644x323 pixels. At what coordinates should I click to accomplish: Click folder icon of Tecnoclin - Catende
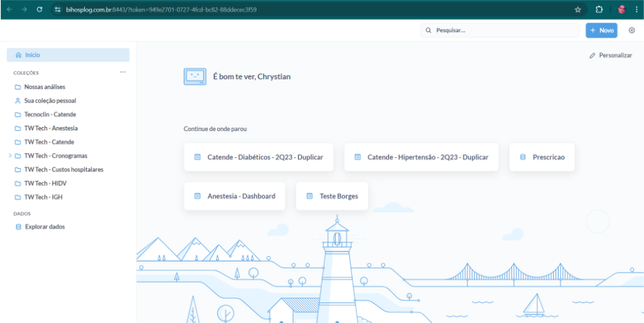click(x=18, y=115)
